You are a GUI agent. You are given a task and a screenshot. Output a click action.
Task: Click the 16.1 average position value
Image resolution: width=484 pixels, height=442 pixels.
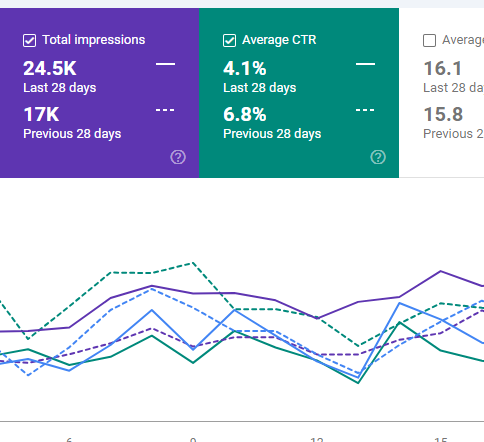(x=443, y=68)
